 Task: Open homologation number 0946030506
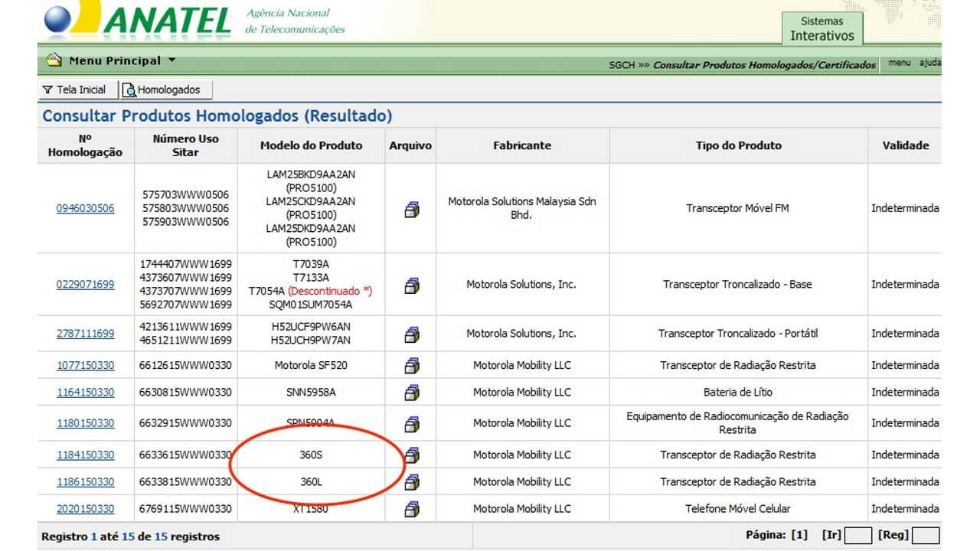(x=85, y=208)
